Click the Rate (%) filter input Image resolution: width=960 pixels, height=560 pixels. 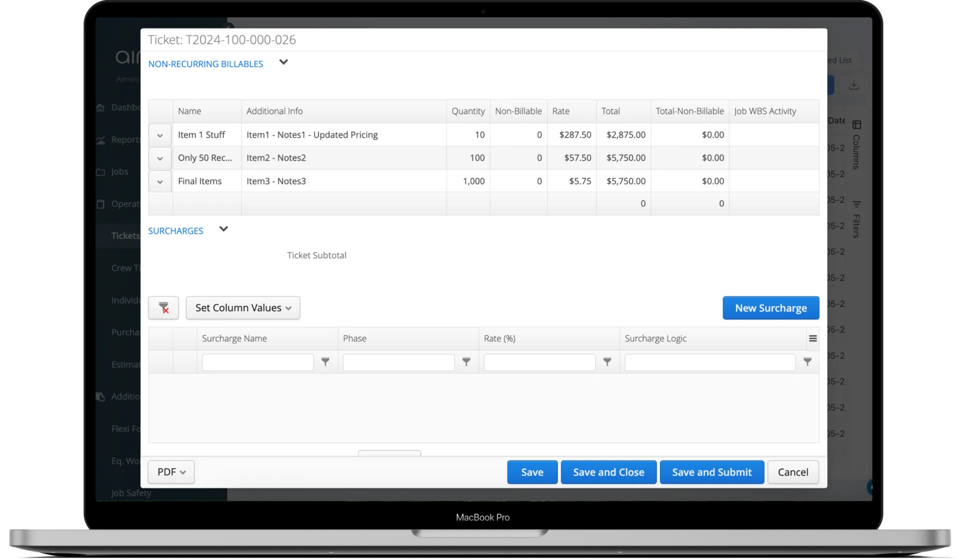coord(539,362)
